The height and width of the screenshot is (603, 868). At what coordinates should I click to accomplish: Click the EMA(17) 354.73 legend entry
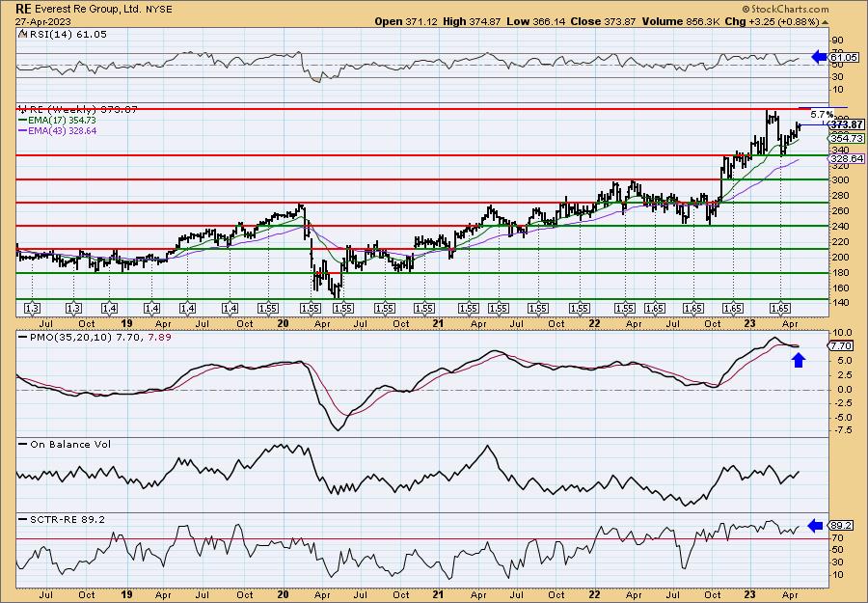point(58,121)
